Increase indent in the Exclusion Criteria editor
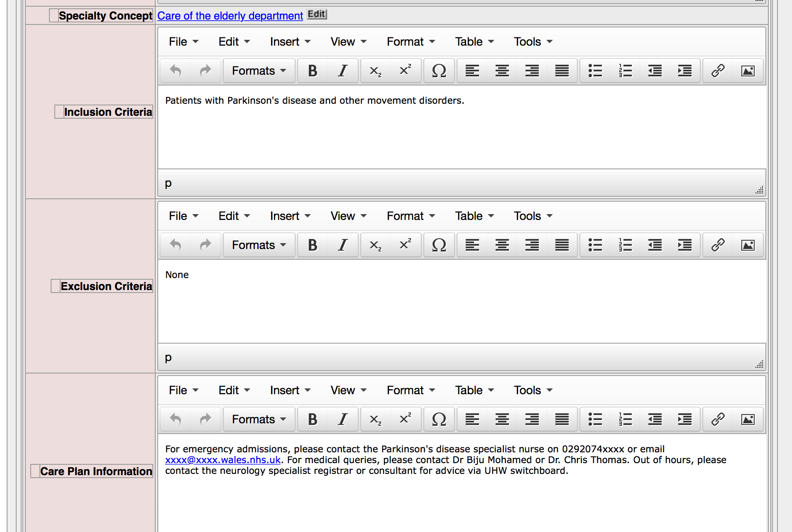The image size is (792, 532). click(x=684, y=245)
